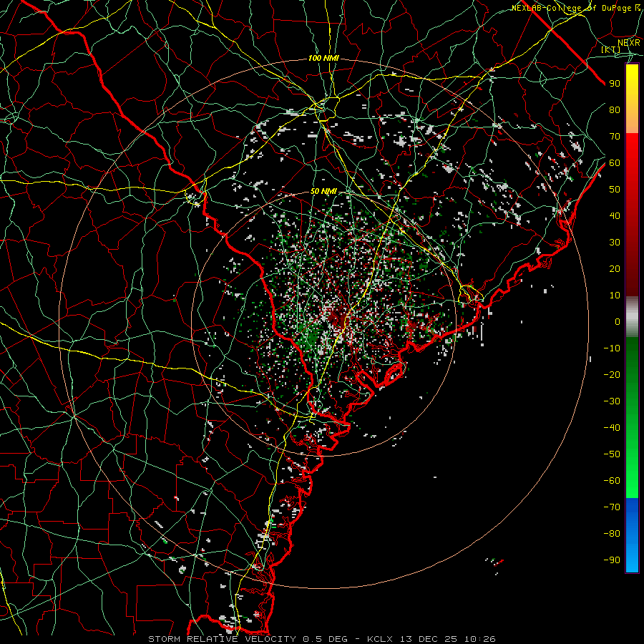Click the -40 value on velocity scale
The height and width of the screenshot is (644, 644).
point(612,428)
